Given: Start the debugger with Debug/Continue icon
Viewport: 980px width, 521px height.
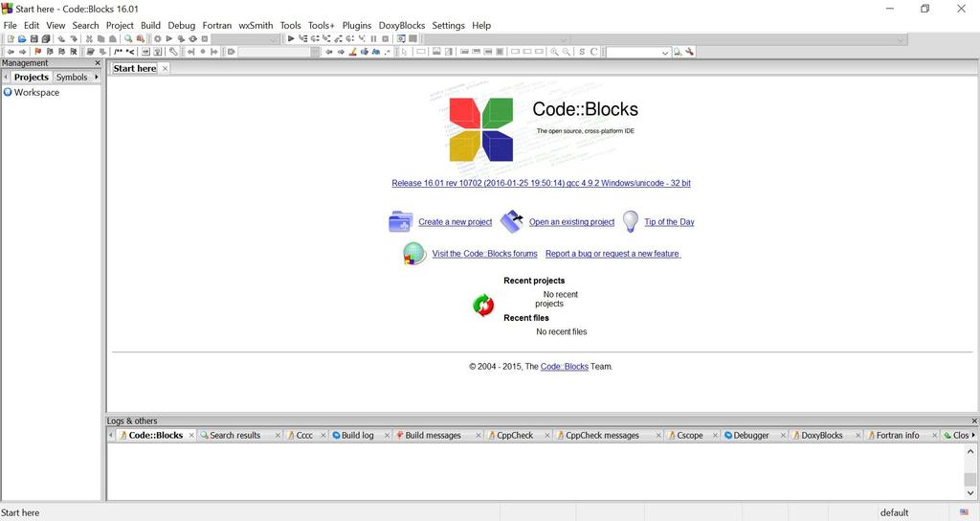Looking at the screenshot, I should 291,38.
